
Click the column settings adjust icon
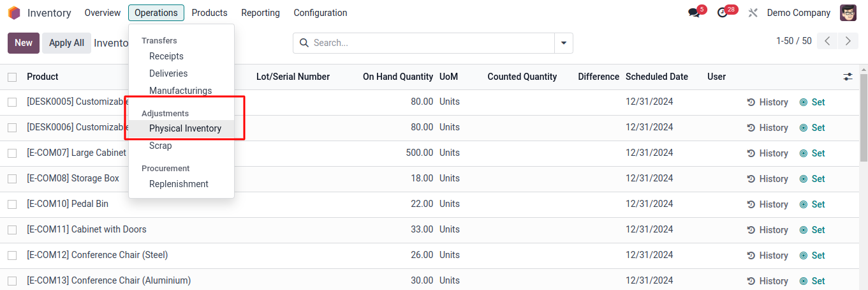pos(848,77)
